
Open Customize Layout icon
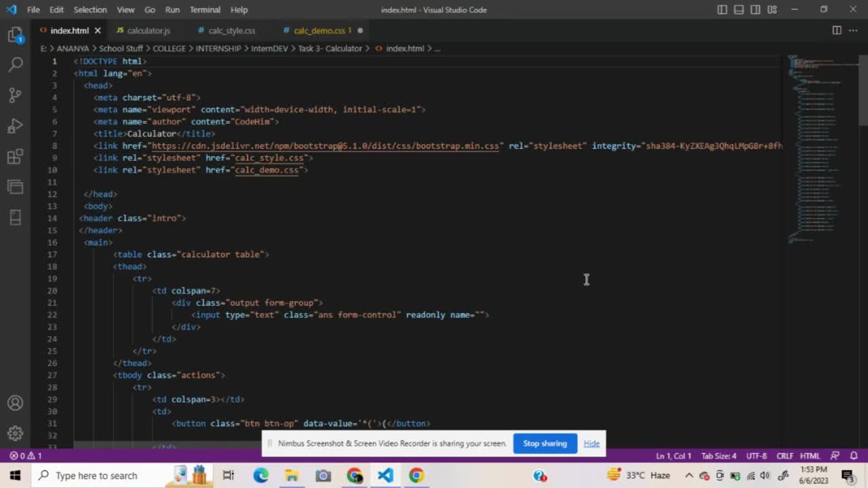(x=772, y=9)
